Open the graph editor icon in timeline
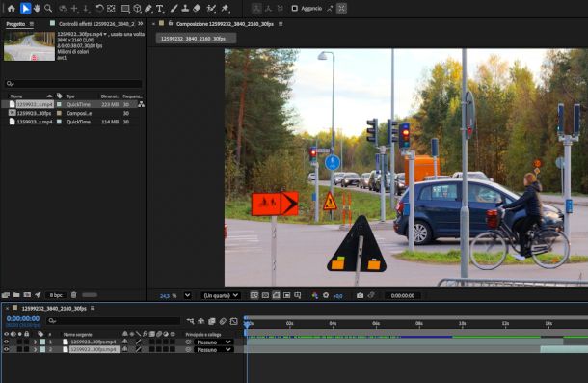The height and width of the screenshot is (383, 588). tap(234, 321)
